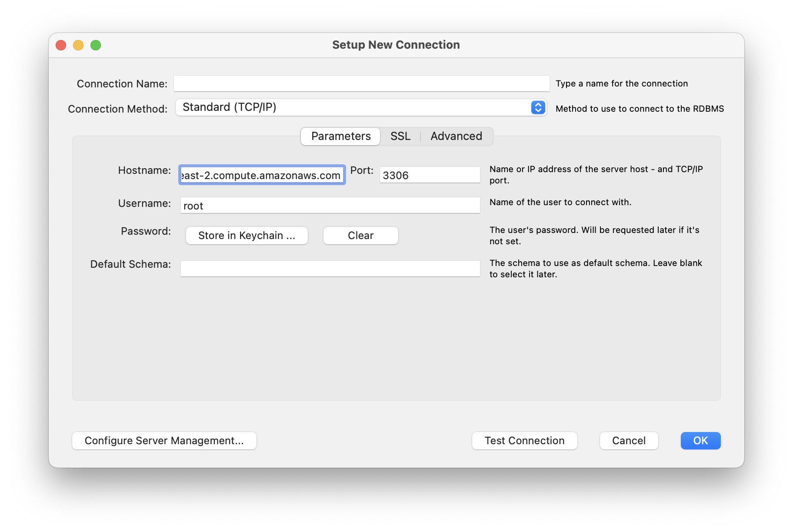Image resolution: width=793 pixels, height=532 pixels.
Task: Click the Test Connection button
Action: tap(524, 441)
